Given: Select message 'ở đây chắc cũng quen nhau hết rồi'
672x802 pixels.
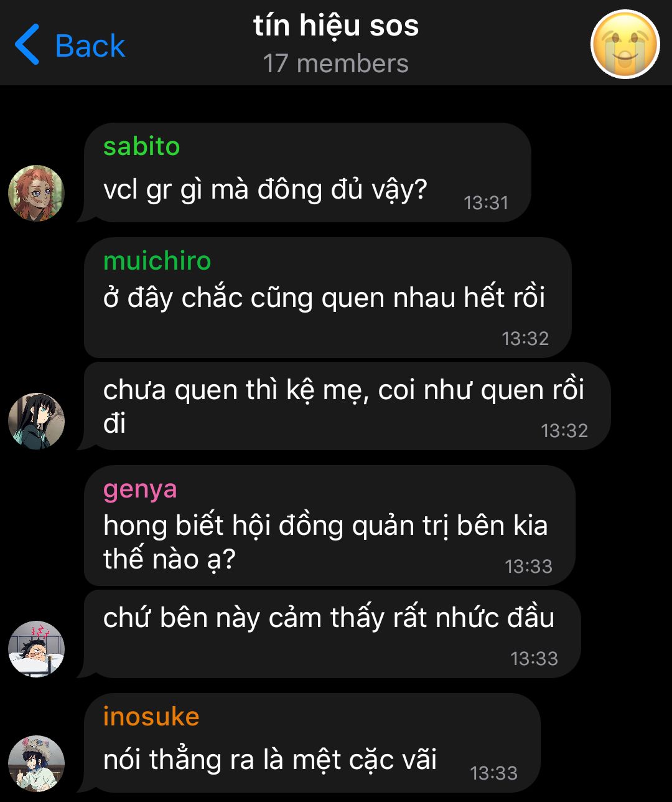Looking at the screenshot, I should click(x=327, y=298).
